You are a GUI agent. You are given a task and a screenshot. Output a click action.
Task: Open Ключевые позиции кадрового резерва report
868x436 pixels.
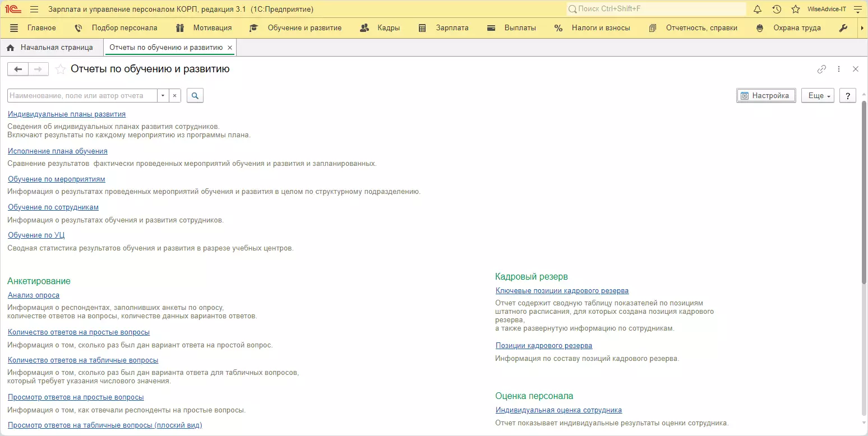point(562,291)
